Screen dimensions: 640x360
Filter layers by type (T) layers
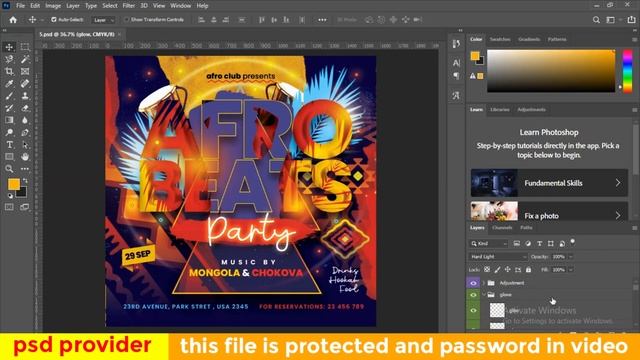(539, 243)
